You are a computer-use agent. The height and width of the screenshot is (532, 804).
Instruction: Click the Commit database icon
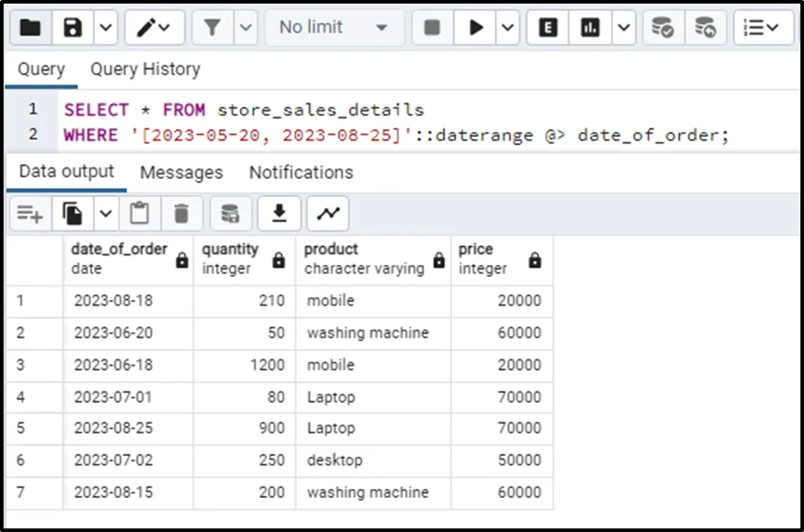pyautogui.click(x=662, y=28)
